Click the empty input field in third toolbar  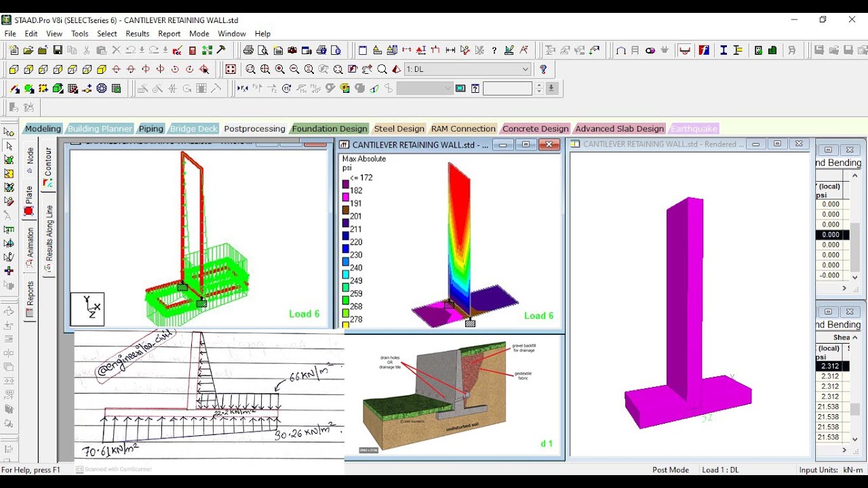pos(507,88)
